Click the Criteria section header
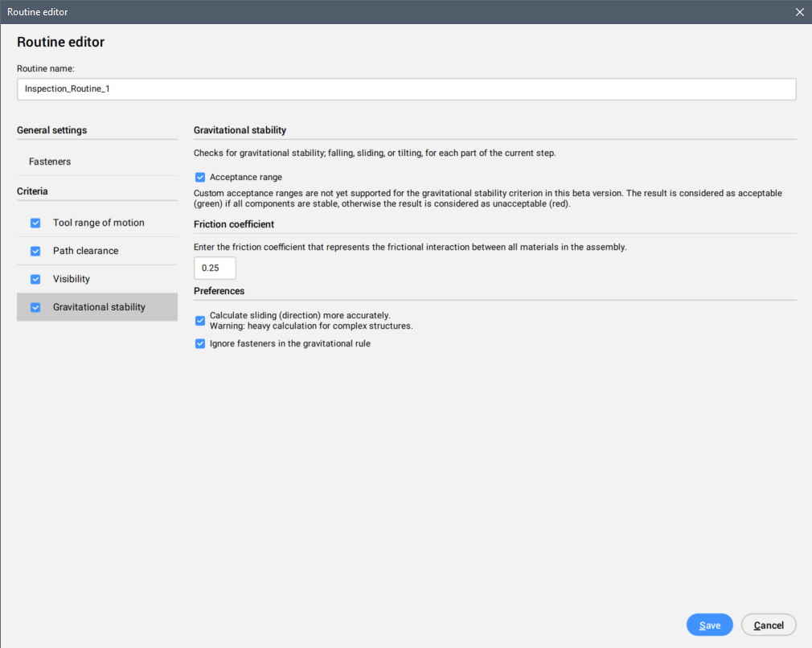The width and height of the screenshot is (812, 648). tap(32, 191)
